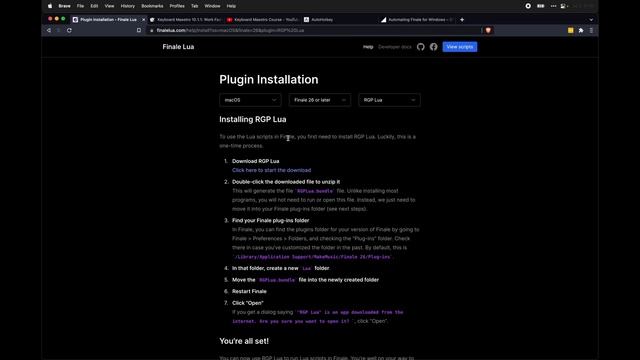Click the Brave Shields lion icon

488,30
